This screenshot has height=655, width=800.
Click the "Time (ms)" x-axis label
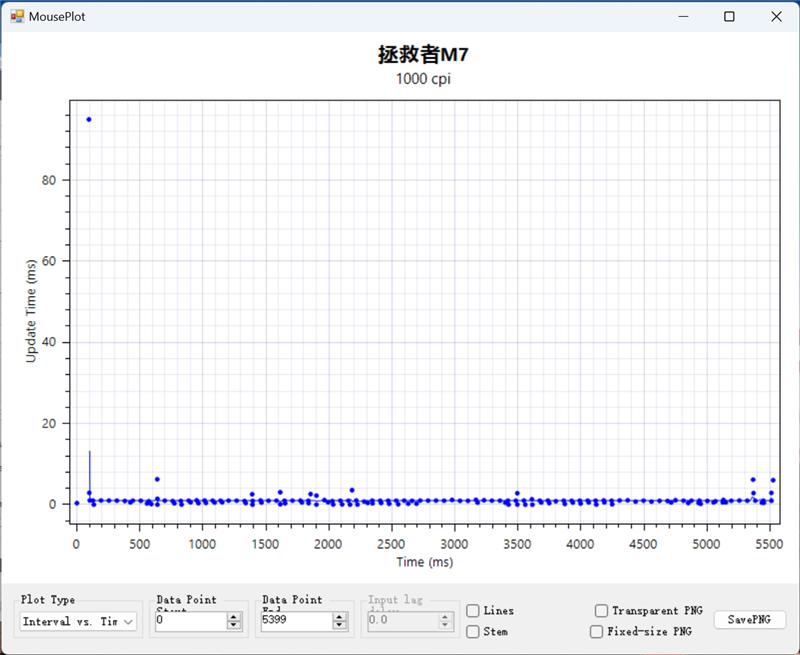[424, 562]
